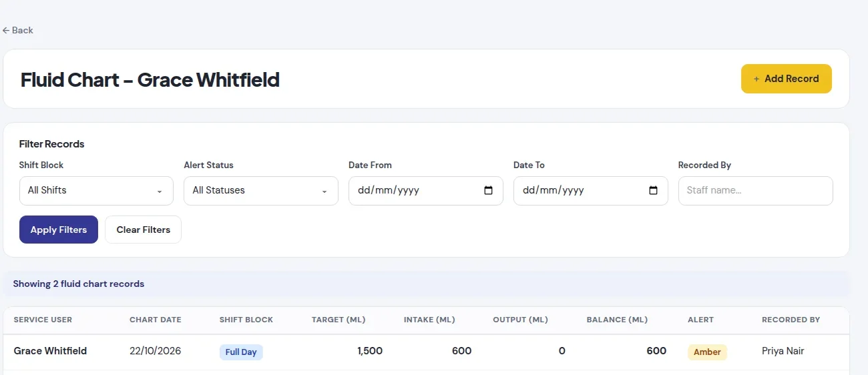
Task: Click the Apply Filters button
Action: 59,230
